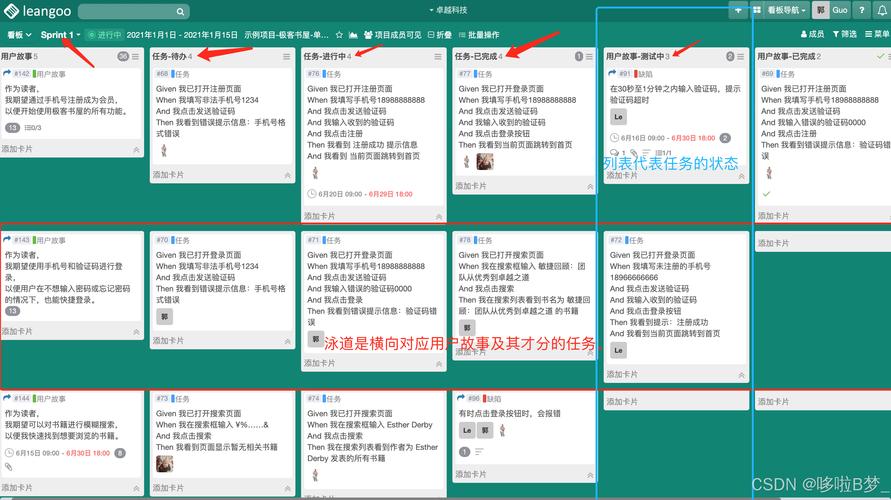Image resolution: width=891 pixels, height=500 pixels.
Task: Click the count badge on 用户故事-测试中 header
Action: pos(730,56)
